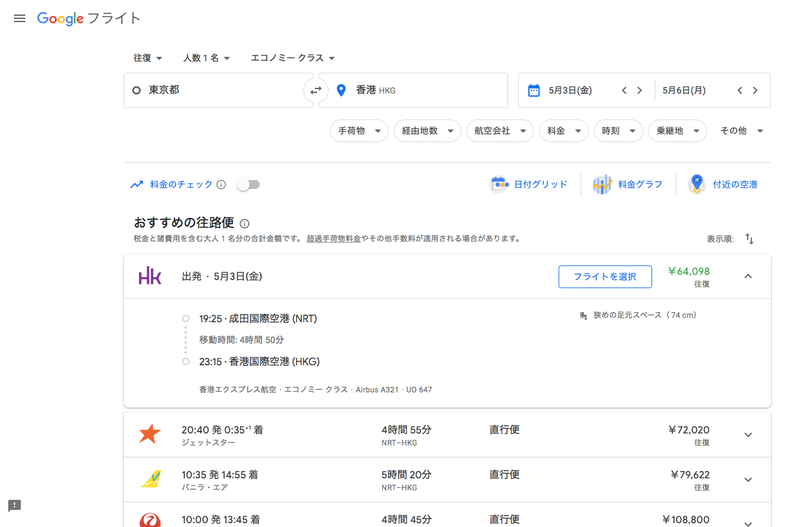Click 狭めの足元スペース (74 cm) text
This screenshot has width=800, height=527.
(645, 315)
